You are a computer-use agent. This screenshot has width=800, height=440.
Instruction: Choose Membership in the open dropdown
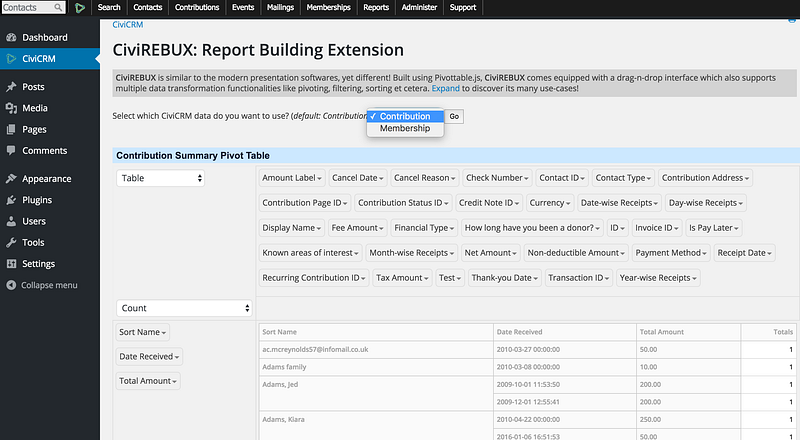coord(405,128)
